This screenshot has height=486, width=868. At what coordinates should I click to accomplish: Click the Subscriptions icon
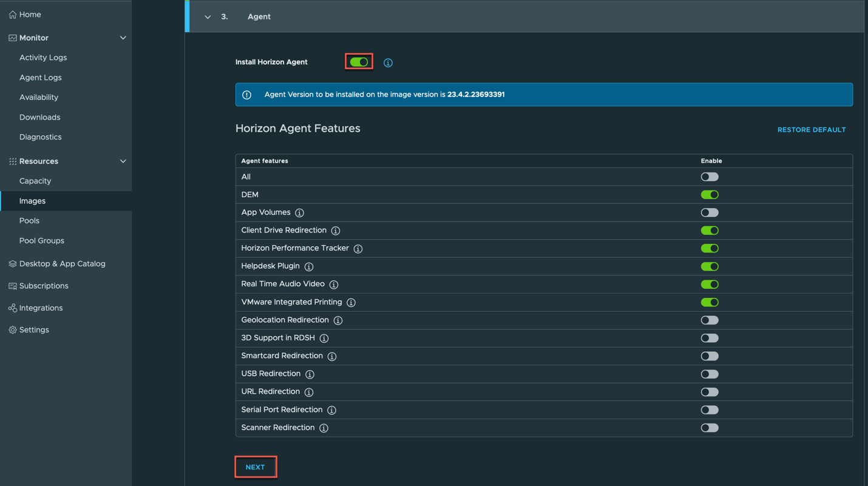[x=12, y=286]
